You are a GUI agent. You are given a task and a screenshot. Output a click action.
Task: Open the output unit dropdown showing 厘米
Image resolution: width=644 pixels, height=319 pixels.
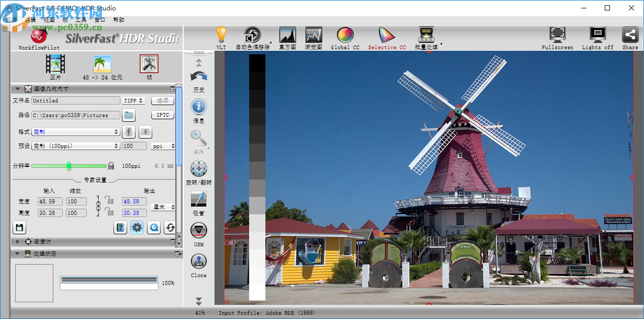coord(162,207)
